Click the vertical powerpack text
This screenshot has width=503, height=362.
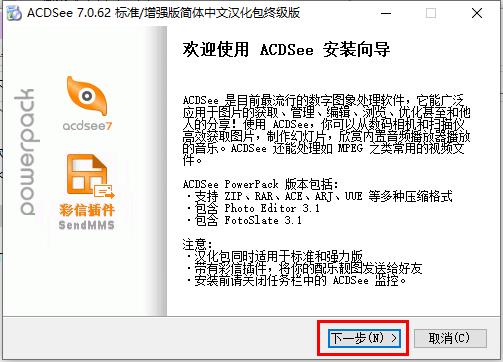click(27, 152)
